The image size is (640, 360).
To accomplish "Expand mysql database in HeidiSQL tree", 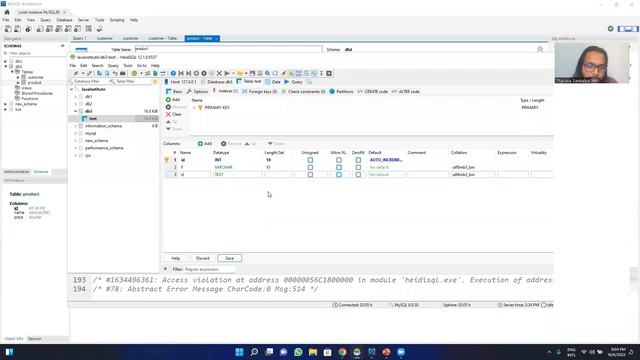I will [x=76, y=133].
